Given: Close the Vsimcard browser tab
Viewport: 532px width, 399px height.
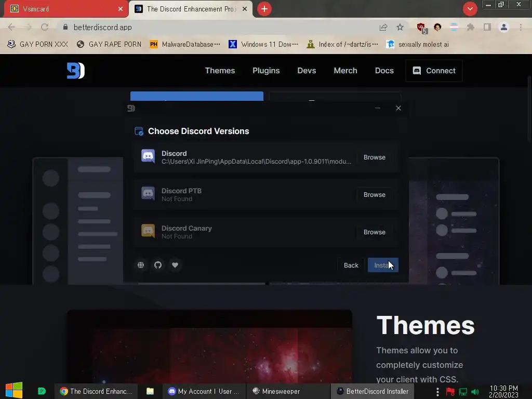Looking at the screenshot, I should [121, 9].
